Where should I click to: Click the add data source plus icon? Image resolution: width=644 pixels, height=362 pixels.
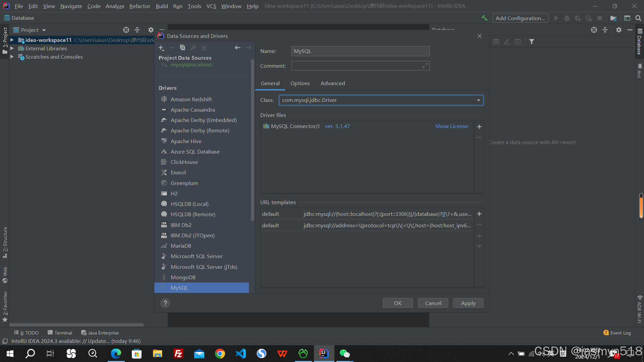pos(161,48)
